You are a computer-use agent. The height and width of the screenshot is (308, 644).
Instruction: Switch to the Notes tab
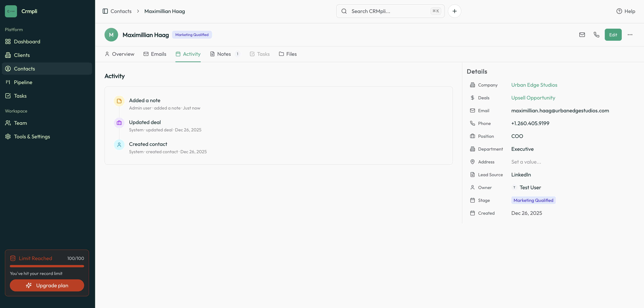pos(224,54)
